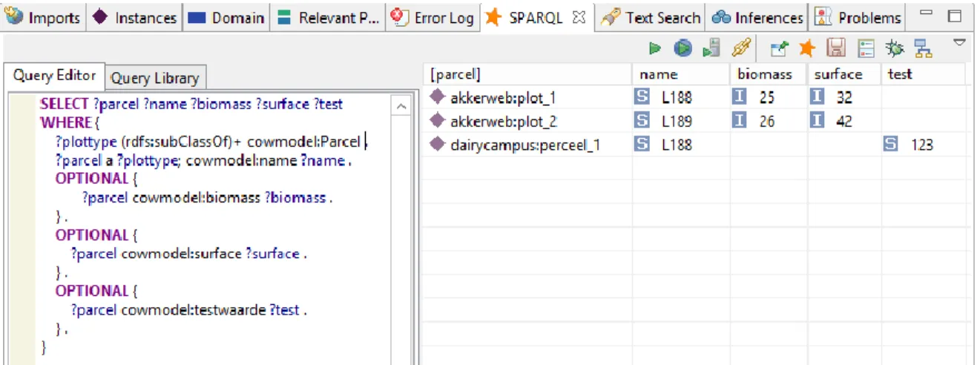The width and height of the screenshot is (980, 365).
Task: Click the WHERE keyword in the query
Action: click(65, 122)
